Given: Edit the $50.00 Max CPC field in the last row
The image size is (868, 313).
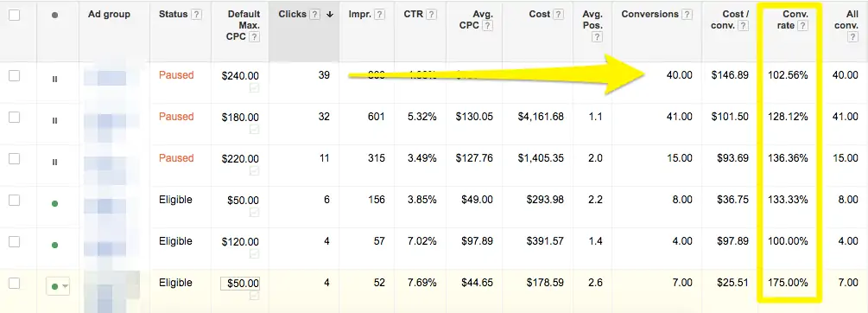Looking at the screenshot, I should (x=240, y=283).
